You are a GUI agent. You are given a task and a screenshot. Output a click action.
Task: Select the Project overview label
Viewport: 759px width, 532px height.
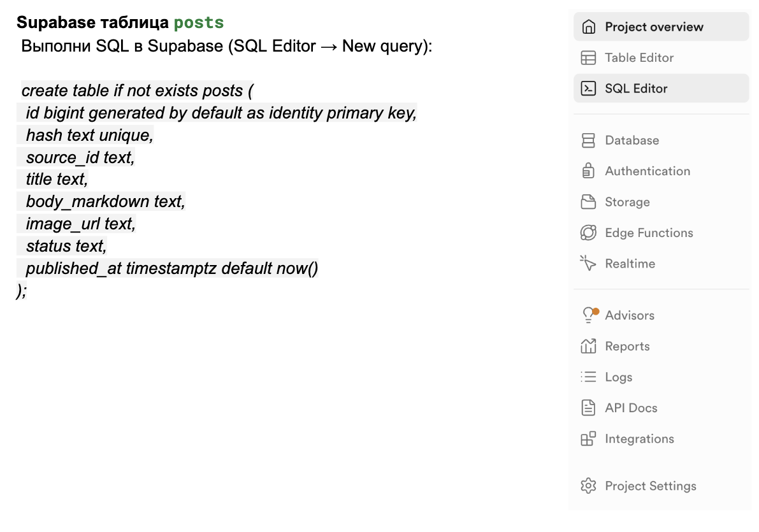(x=654, y=27)
